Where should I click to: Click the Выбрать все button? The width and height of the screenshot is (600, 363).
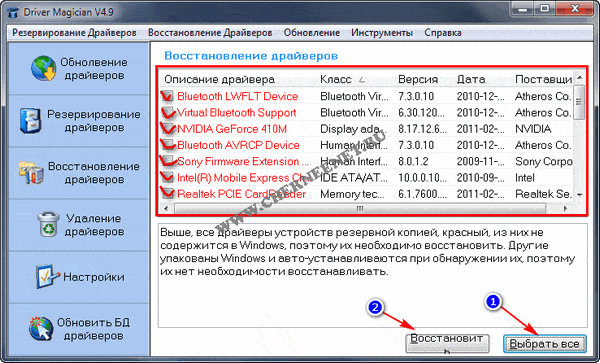pos(544,344)
